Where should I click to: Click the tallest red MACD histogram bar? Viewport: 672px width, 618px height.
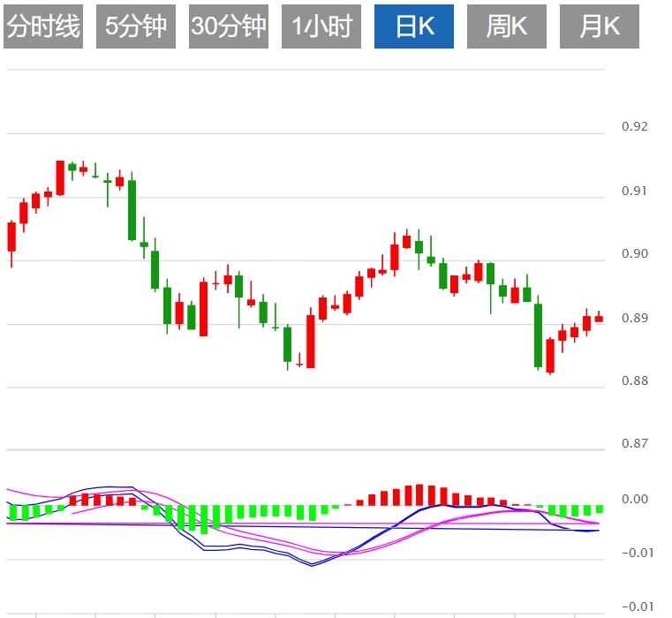[x=420, y=495]
